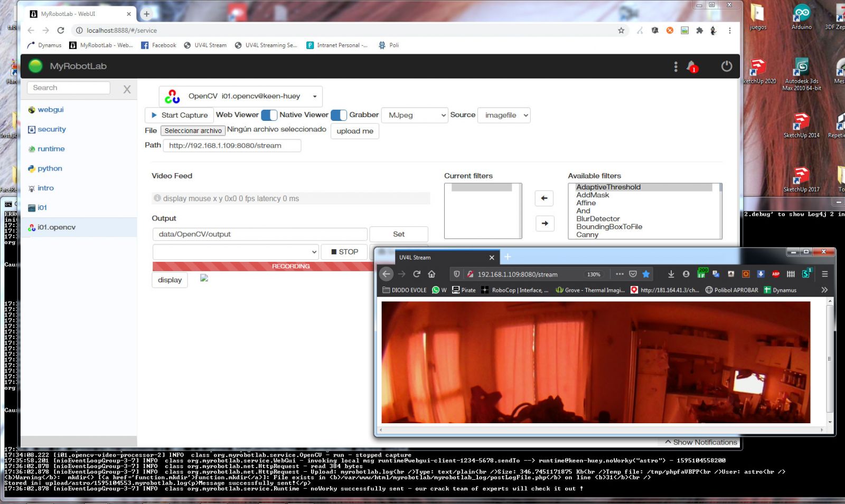Image resolution: width=845 pixels, height=504 pixels.
Task: Move filter left with the left-arrow button
Action: coord(544,198)
